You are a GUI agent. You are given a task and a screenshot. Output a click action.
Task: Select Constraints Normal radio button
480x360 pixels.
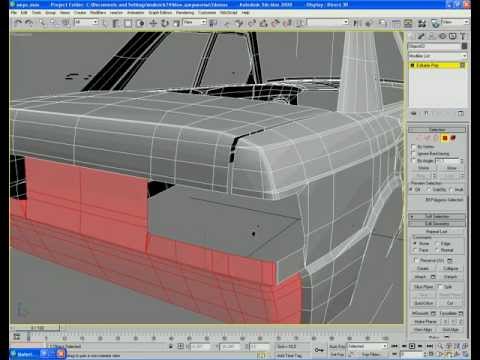(x=437, y=250)
